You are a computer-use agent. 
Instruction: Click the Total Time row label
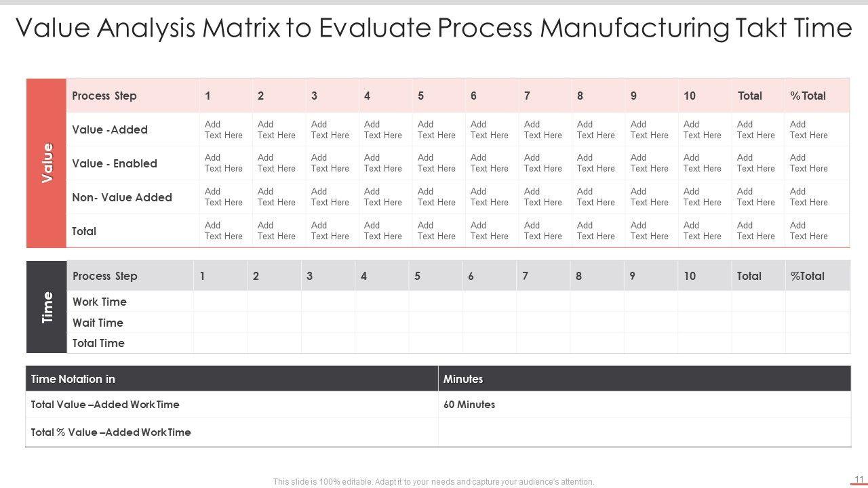coord(98,343)
